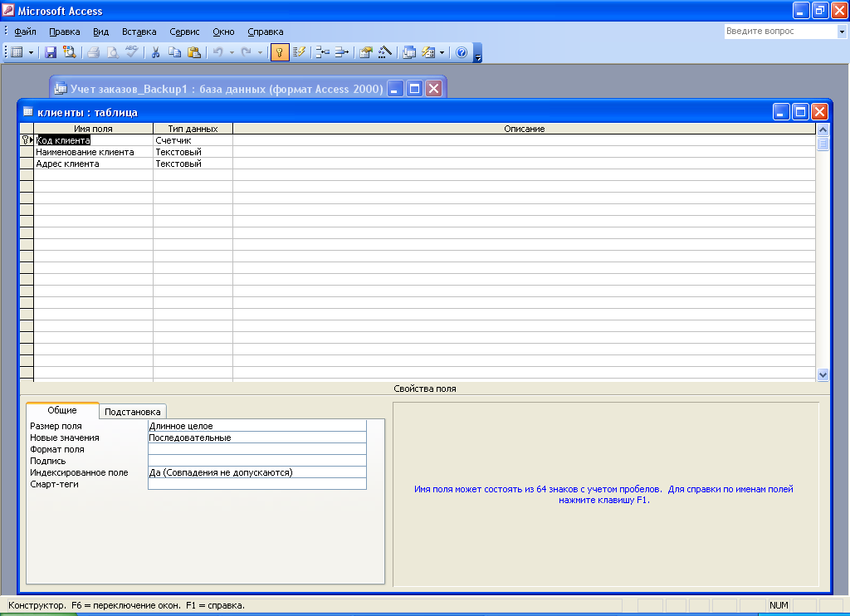Viewport: 850px width, 616px height.
Task: Click Текстовый type for Адрес клиента
Action: pos(193,164)
